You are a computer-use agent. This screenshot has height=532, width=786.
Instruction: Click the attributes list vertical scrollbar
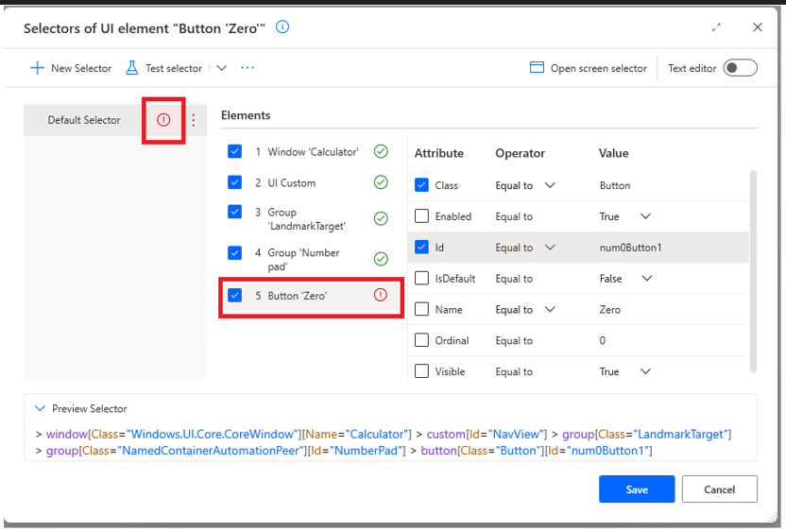pyautogui.click(x=753, y=271)
